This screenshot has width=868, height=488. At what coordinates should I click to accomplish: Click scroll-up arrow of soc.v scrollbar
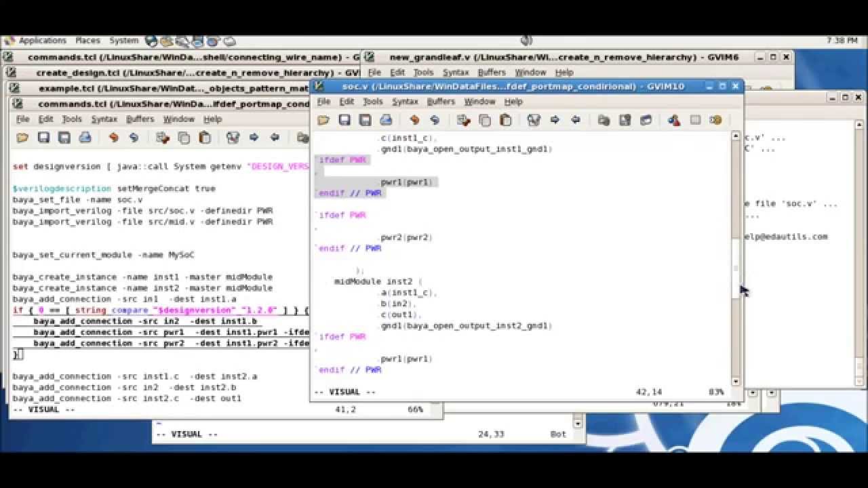coord(736,136)
